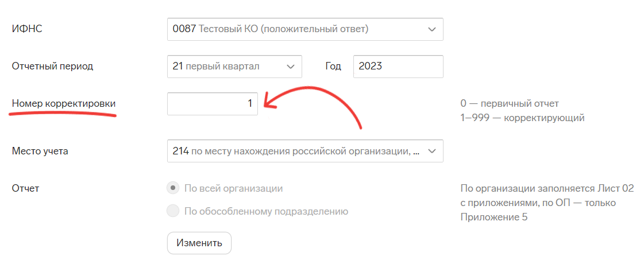The width and height of the screenshot is (644, 260).
Task: Click the Отчет label
Action: click(25, 188)
